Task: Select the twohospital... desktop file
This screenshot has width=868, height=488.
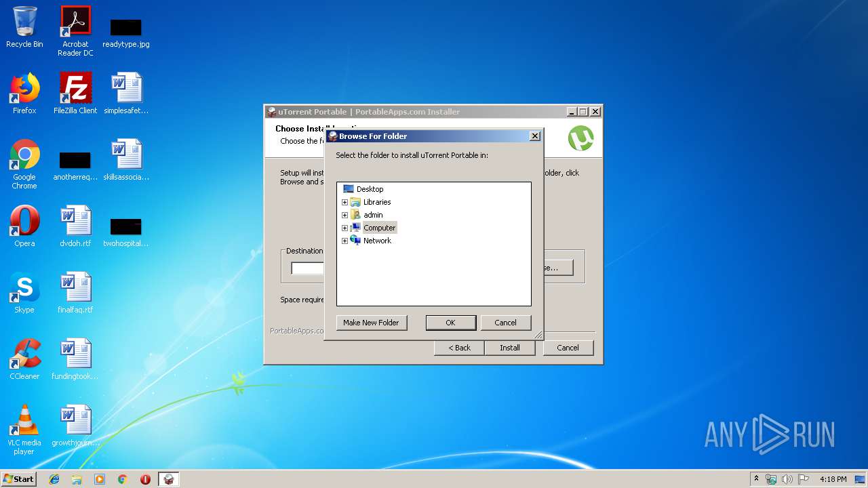Action: tap(126, 233)
